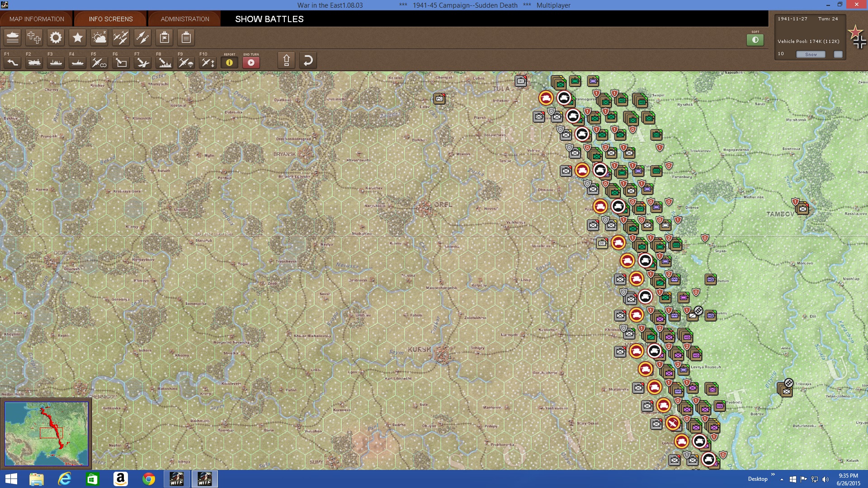Viewport: 868px width, 488px height.
Task: Click the crossed arrows reinforcement icon
Action: 142,38
